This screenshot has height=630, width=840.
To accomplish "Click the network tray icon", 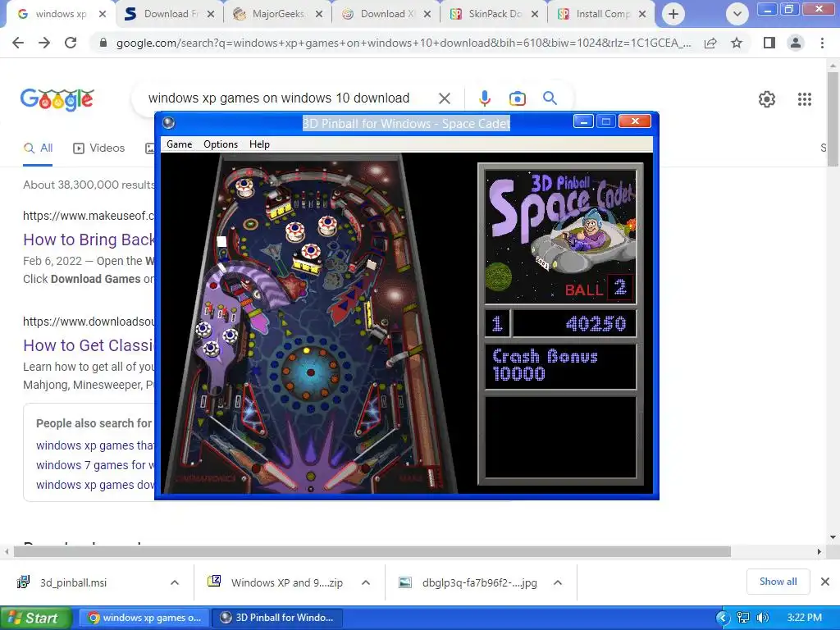I will click(743, 618).
